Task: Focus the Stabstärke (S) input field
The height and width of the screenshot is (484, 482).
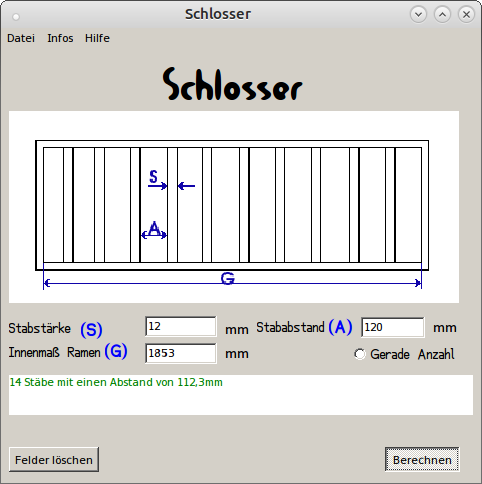Action: pos(181,326)
